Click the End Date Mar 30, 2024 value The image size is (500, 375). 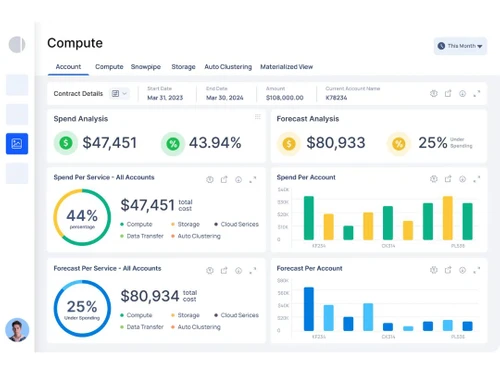pyautogui.click(x=225, y=98)
